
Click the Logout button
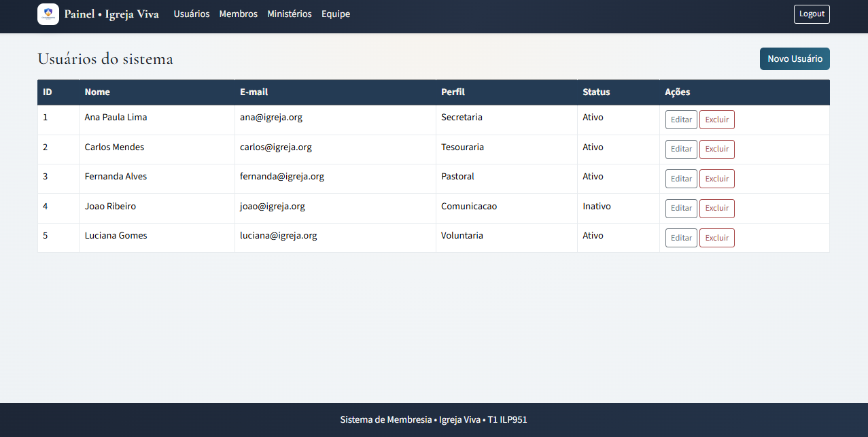812,14
